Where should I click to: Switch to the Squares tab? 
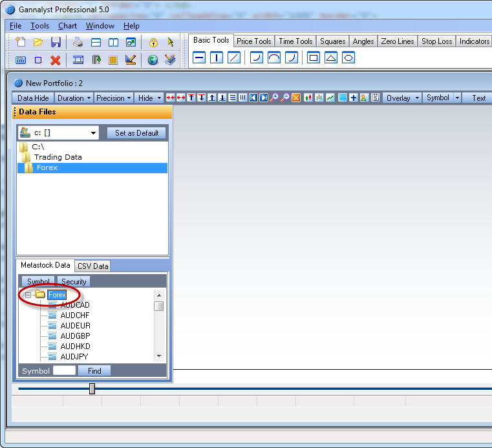click(x=332, y=41)
